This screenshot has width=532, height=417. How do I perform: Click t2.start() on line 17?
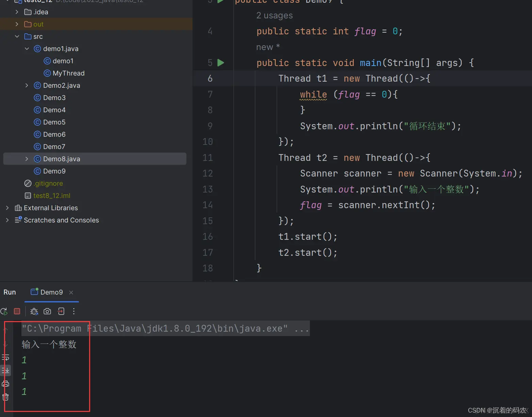tap(308, 252)
